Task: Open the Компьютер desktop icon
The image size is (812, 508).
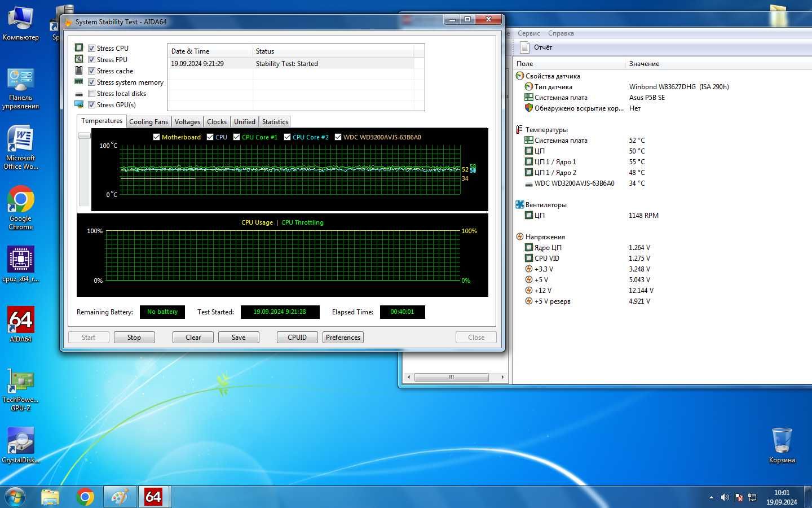Action: [21, 24]
